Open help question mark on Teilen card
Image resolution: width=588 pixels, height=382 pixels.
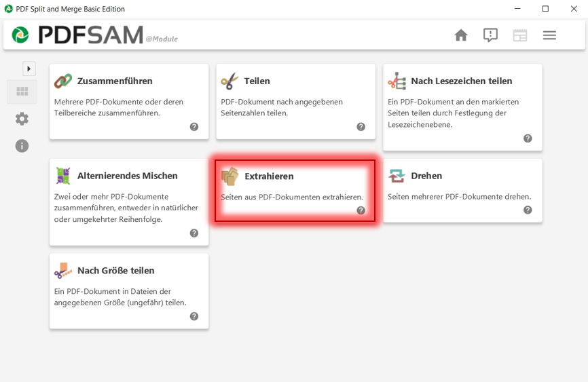click(361, 127)
